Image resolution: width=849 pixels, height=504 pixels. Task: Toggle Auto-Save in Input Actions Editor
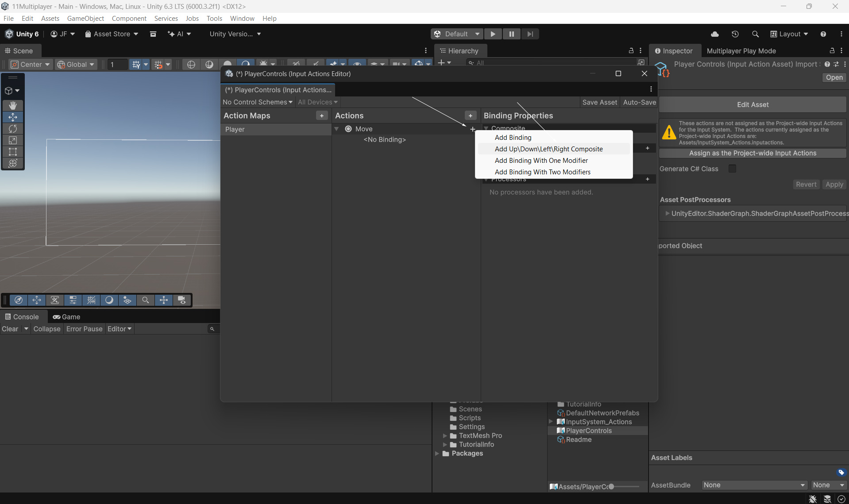(639, 102)
